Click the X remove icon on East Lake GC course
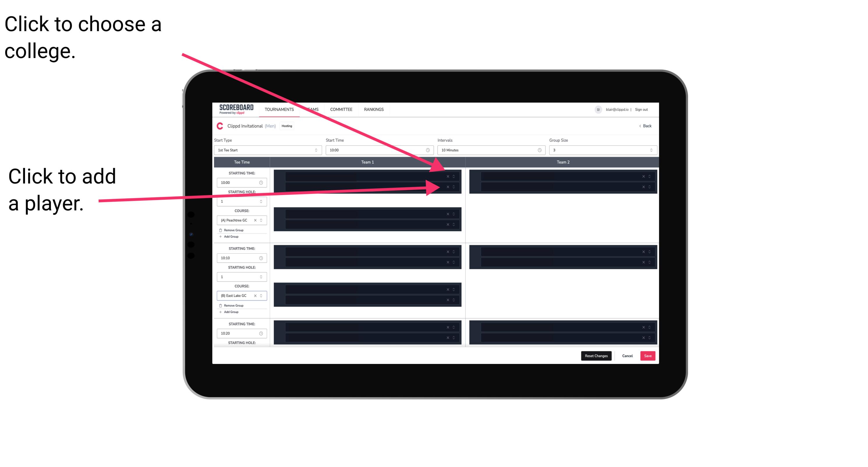Image resolution: width=868 pixels, height=467 pixels. [256, 295]
